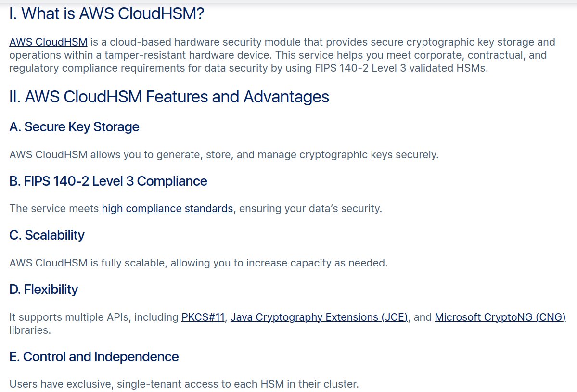Image resolution: width=577 pixels, height=392 pixels.
Task: Click the heading 'I. What is AWS CloudHSM?'
Action: (x=107, y=13)
